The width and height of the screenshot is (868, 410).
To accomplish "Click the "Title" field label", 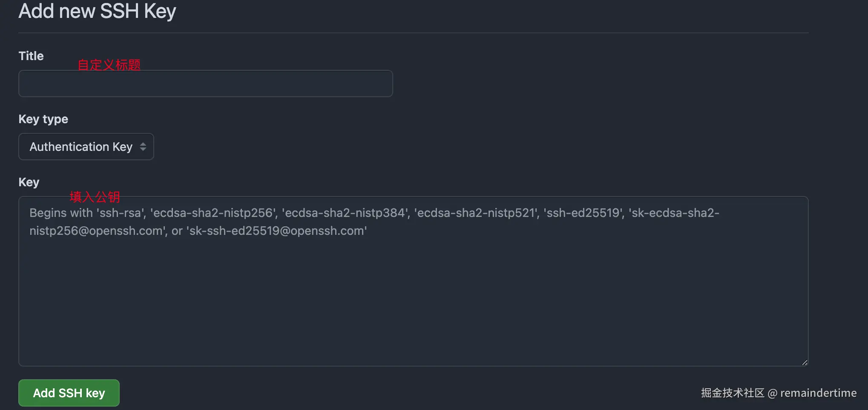I will point(31,56).
